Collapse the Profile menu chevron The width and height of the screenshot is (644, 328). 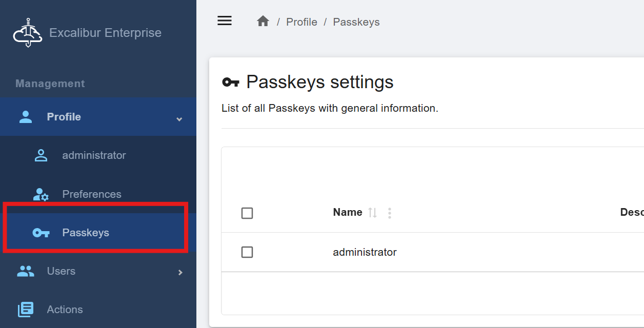click(x=179, y=119)
